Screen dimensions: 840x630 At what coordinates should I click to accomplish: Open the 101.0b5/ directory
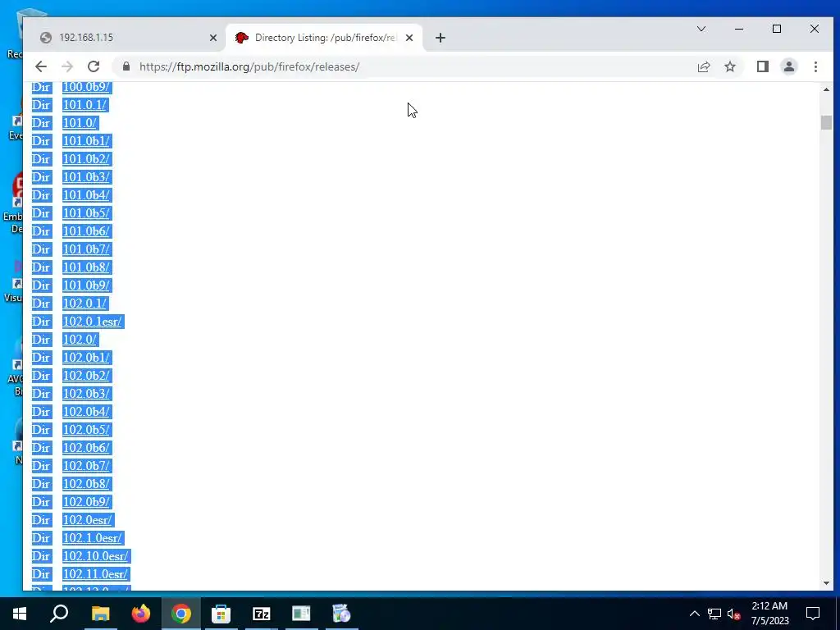coord(86,213)
